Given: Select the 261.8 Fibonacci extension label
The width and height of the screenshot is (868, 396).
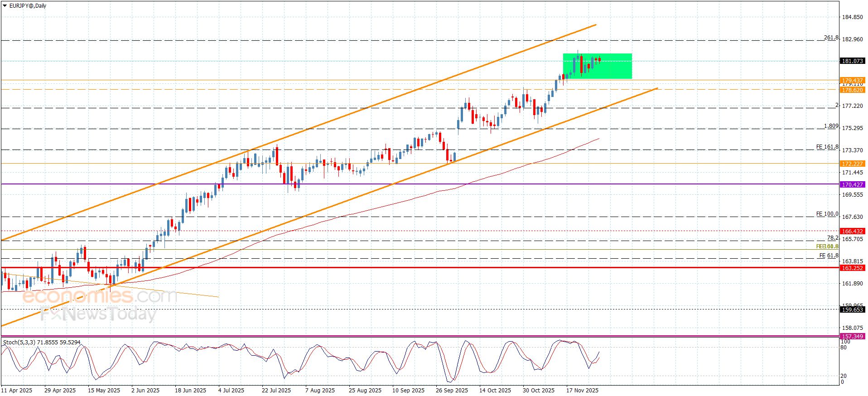Looking at the screenshot, I should point(831,38).
